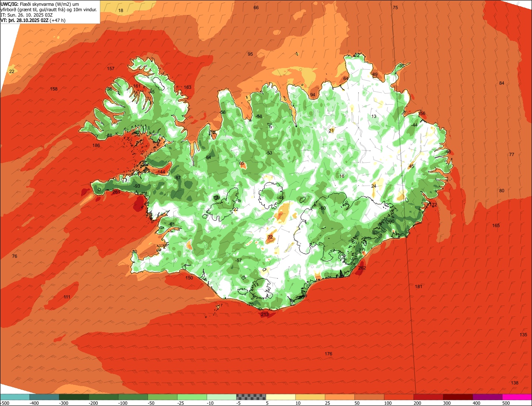Click the value 135 near the right edge
Viewport: 532px width, 406px height.
click(523, 335)
